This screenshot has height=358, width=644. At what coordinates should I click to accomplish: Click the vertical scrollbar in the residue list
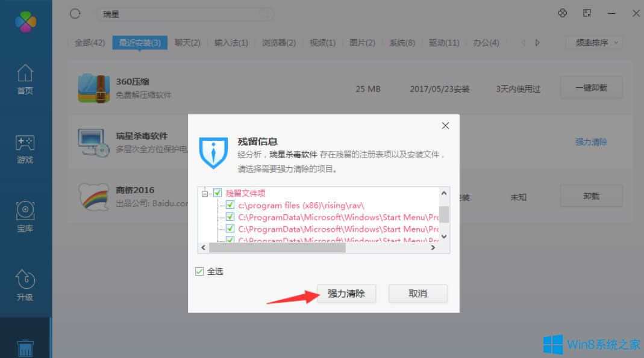tap(444, 214)
